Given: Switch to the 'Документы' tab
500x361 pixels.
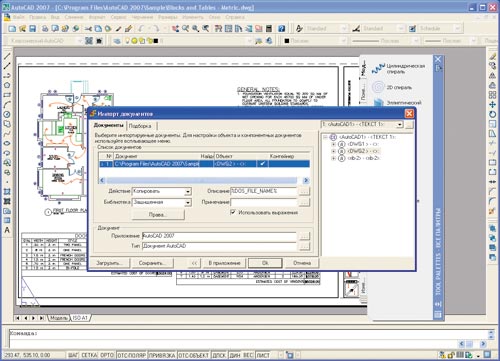Looking at the screenshot, I should (x=108, y=125).
